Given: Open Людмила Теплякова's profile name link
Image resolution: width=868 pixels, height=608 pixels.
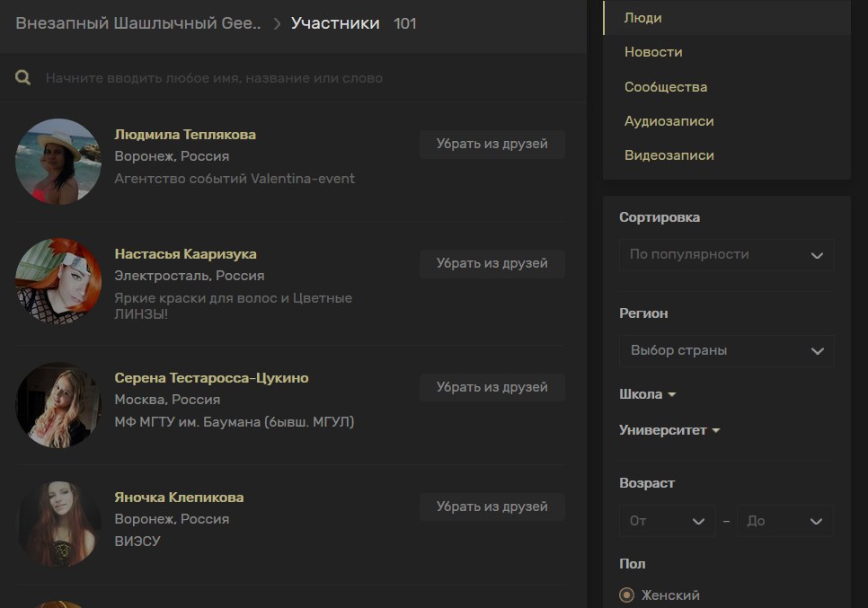Looking at the screenshot, I should click(x=185, y=135).
